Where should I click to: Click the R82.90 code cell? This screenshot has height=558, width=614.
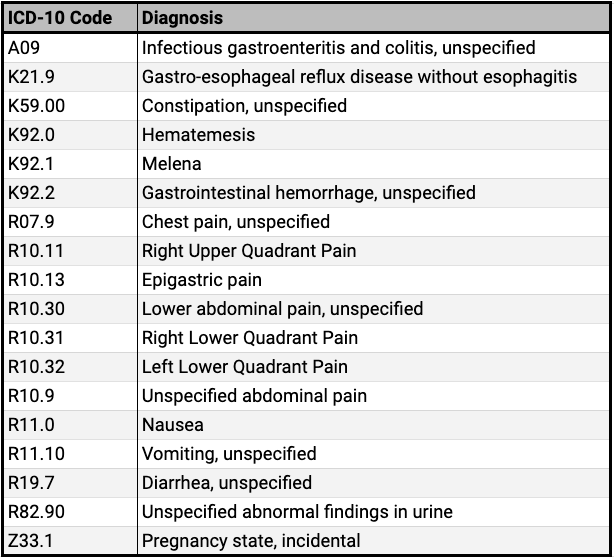tap(71, 511)
